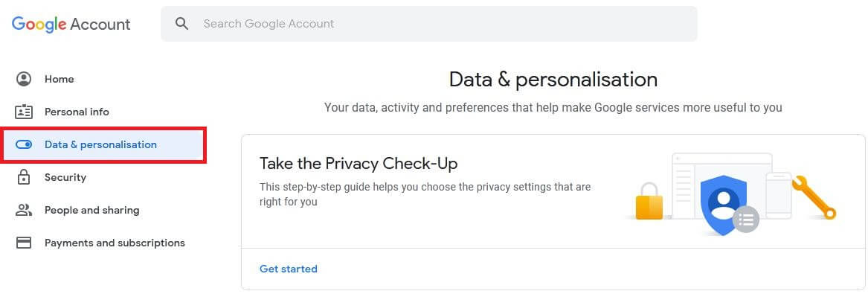Select the Home person-circle icon

24,79
